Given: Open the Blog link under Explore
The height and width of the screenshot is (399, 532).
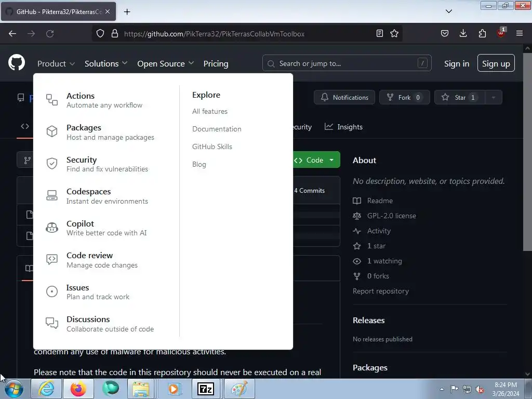Looking at the screenshot, I should click(x=199, y=164).
